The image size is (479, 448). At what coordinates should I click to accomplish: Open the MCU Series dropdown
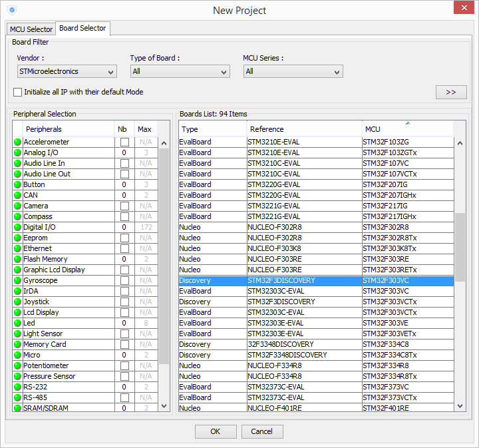293,71
